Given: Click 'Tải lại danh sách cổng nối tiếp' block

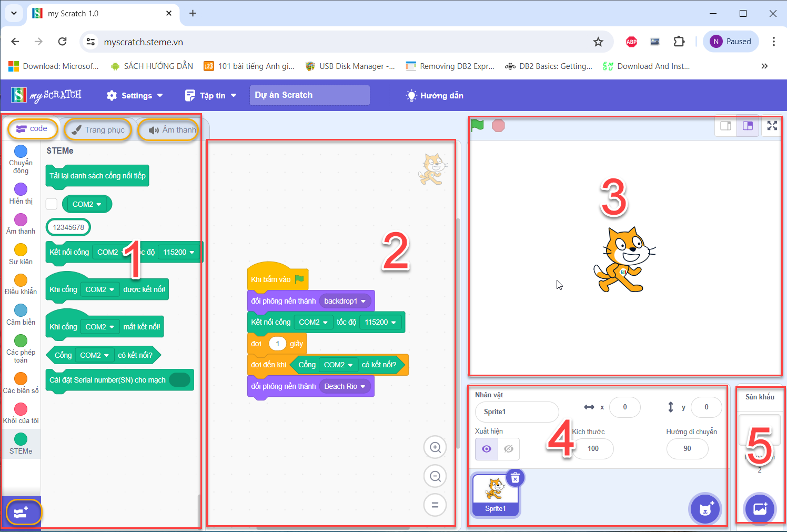Looking at the screenshot, I should point(97,176).
